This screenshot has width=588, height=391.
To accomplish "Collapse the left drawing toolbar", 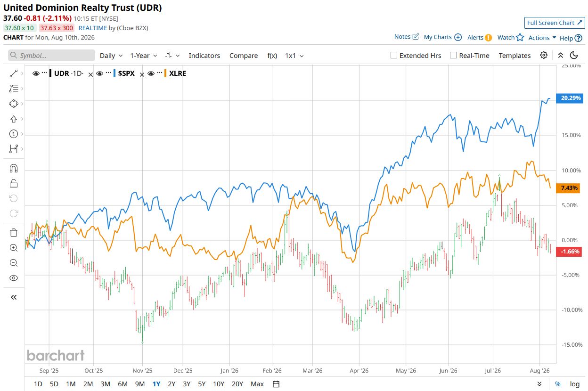I will (x=13, y=297).
